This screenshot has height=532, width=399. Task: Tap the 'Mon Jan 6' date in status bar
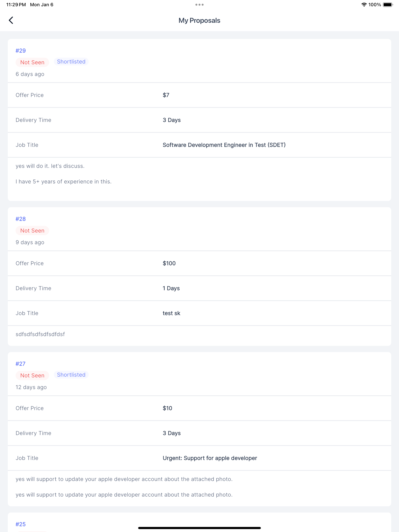pyautogui.click(x=42, y=4)
